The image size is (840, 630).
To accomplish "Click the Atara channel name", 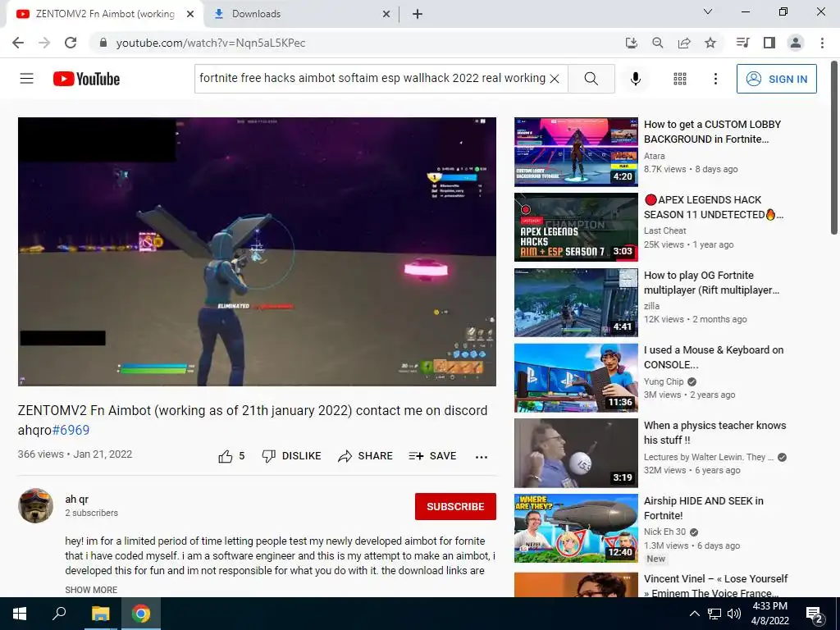I will (x=654, y=156).
